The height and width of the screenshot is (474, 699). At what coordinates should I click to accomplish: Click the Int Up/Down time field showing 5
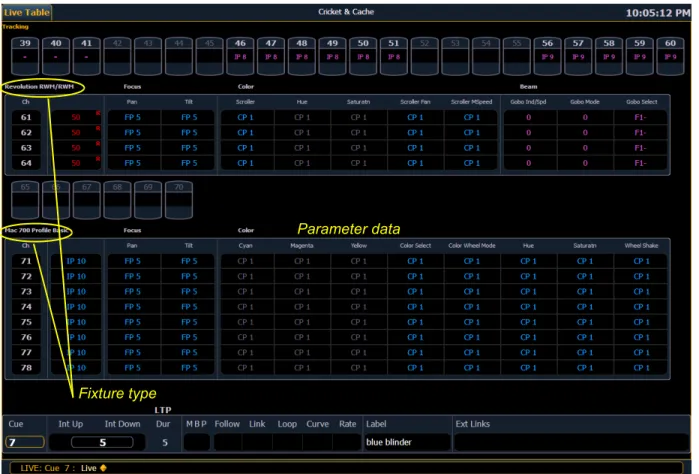click(102, 442)
